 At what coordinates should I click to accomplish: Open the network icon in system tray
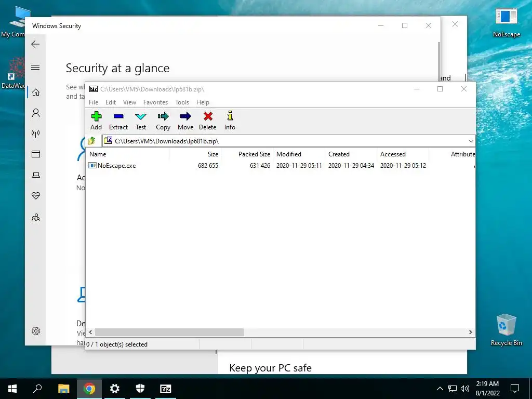click(x=453, y=389)
